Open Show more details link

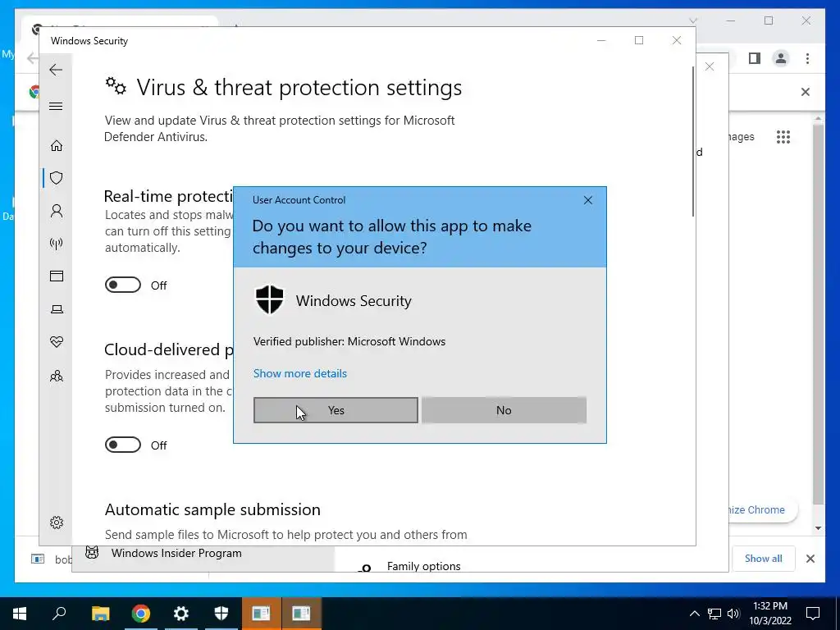pyautogui.click(x=300, y=373)
